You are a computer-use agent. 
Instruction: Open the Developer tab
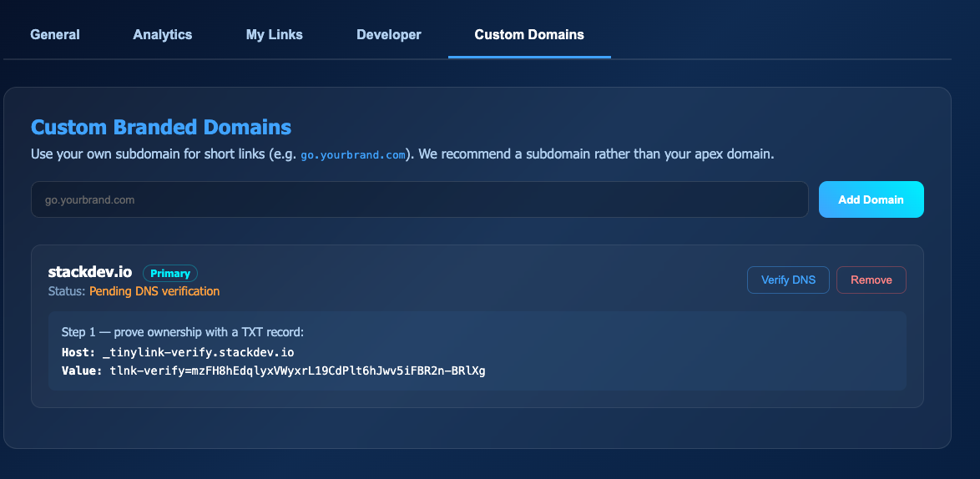(389, 35)
